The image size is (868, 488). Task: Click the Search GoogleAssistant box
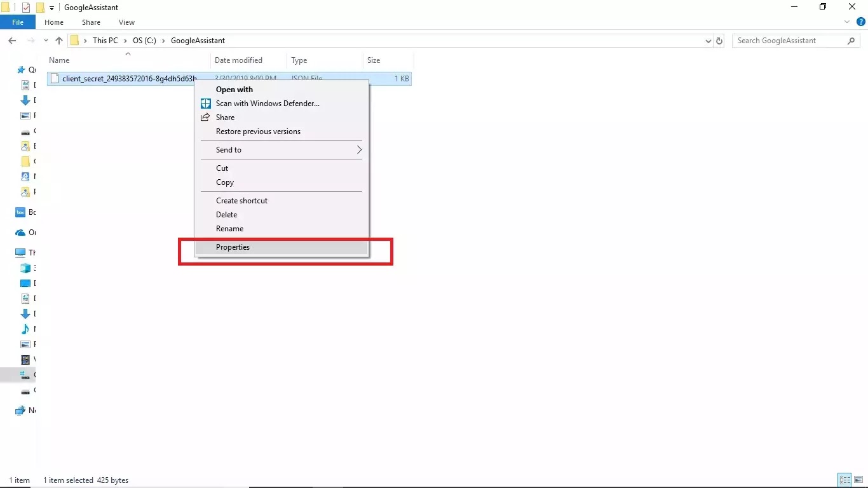796,41
